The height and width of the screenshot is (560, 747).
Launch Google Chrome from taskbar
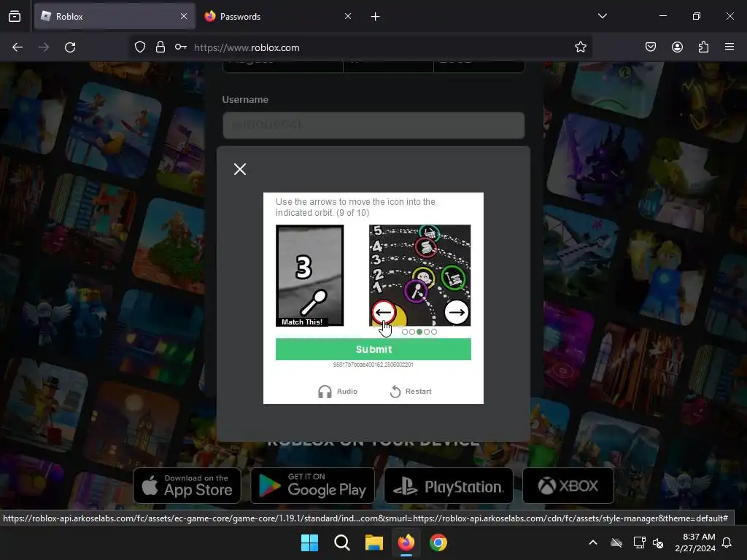(438, 542)
